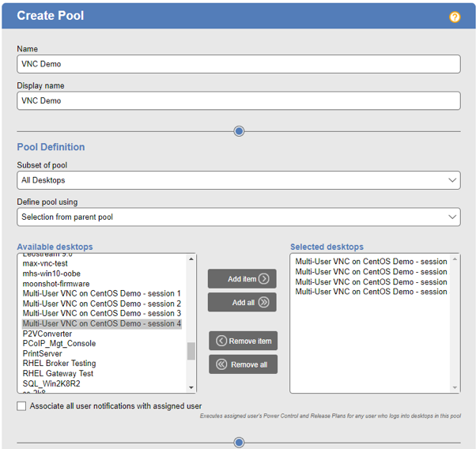Select max-vnc-test in Available desktops
This screenshot has height=449, width=476.
pyautogui.click(x=46, y=263)
